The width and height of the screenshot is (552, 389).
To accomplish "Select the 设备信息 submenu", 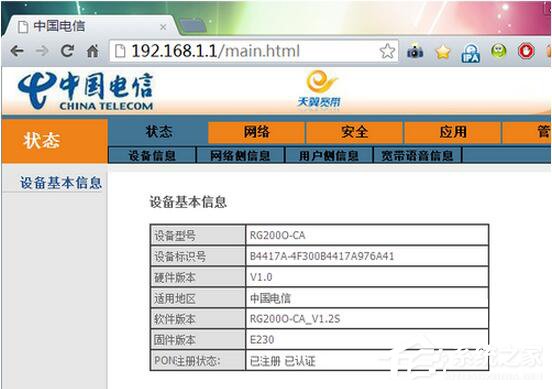I will coord(152,155).
